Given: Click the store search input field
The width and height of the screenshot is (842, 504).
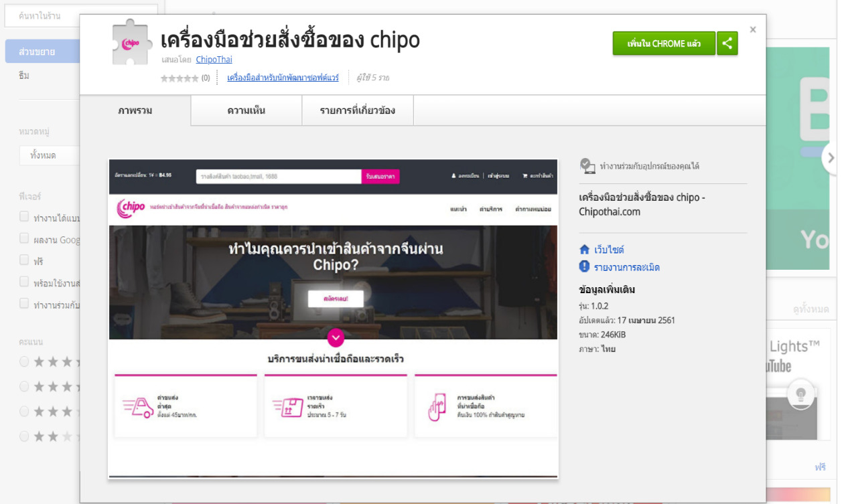Looking at the screenshot, I should pyautogui.click(x=80, y=16).
